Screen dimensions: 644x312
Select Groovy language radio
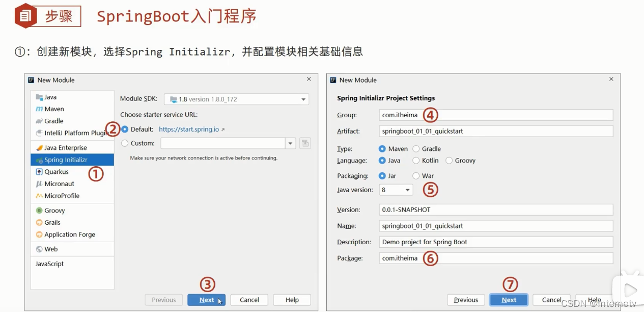click(449, 161)
